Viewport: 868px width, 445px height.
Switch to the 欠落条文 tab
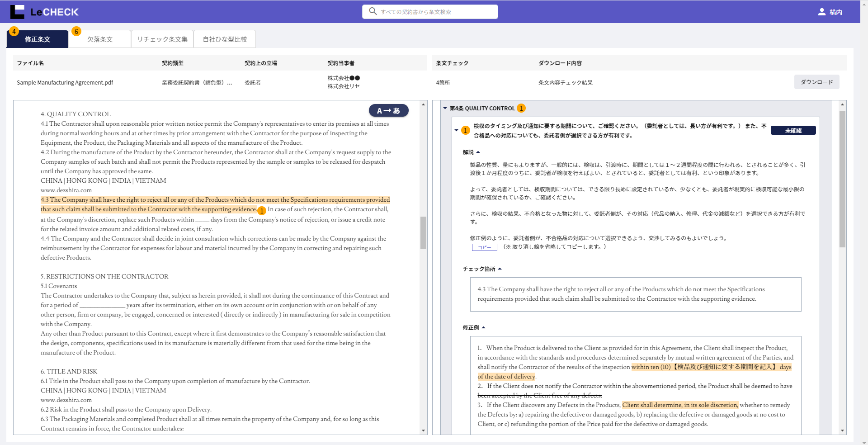(100, 39)
